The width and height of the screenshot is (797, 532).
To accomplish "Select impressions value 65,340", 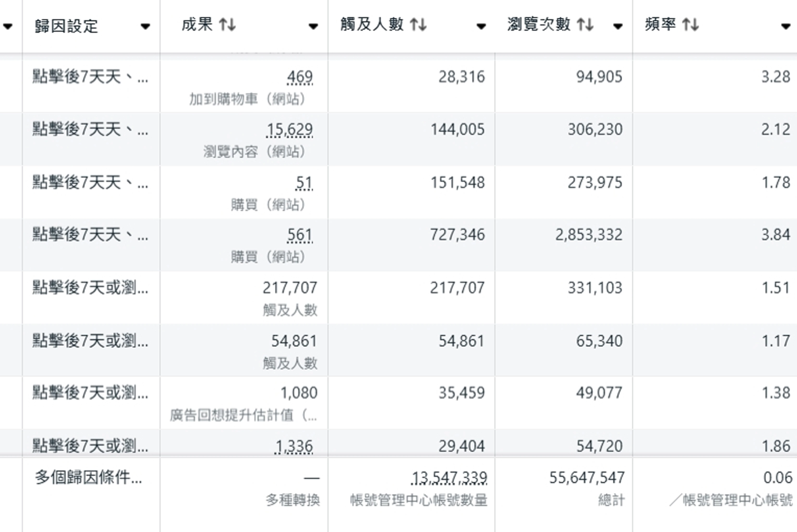I will pos(599,341).
